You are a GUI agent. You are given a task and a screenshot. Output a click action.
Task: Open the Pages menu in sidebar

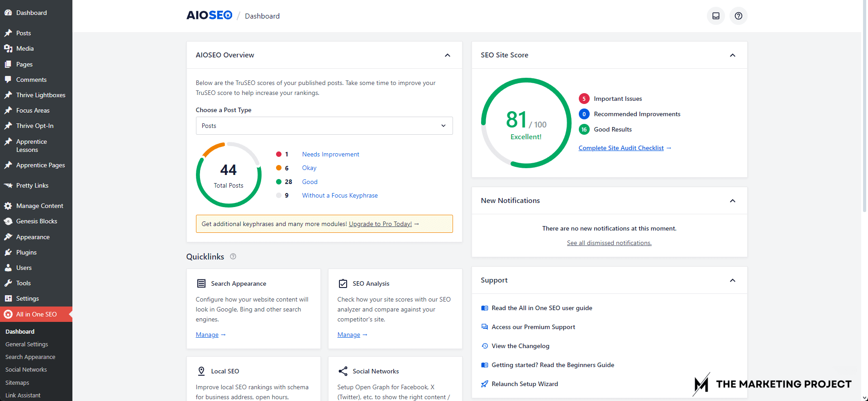pos(36,64)
